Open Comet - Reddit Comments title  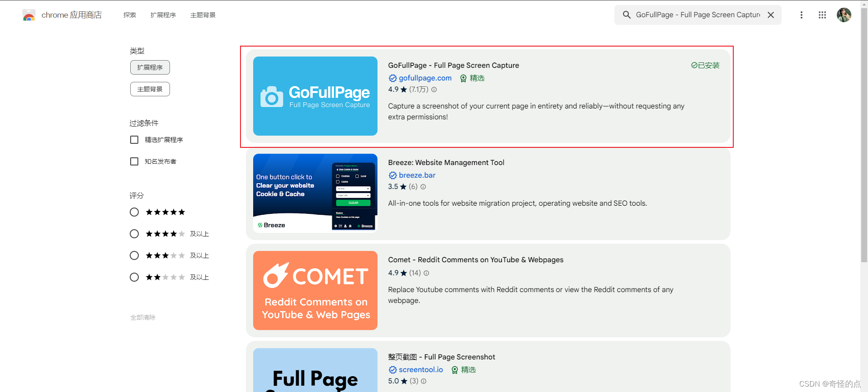coord(476,260)
